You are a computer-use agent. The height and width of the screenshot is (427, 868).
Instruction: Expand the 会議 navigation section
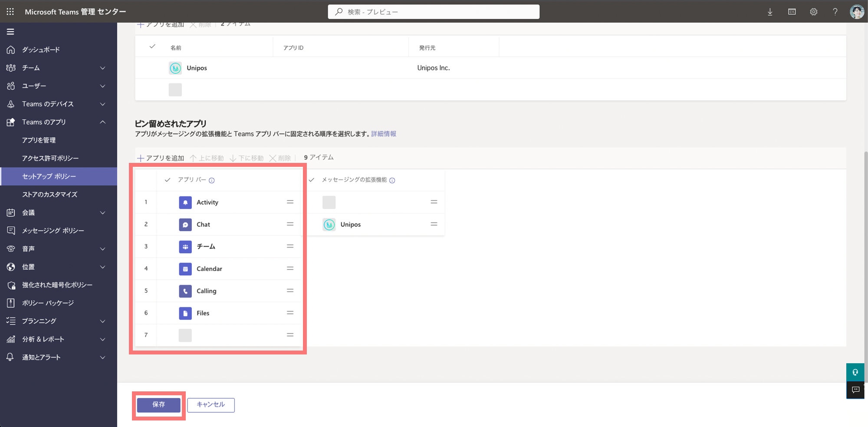coord(103,213)
